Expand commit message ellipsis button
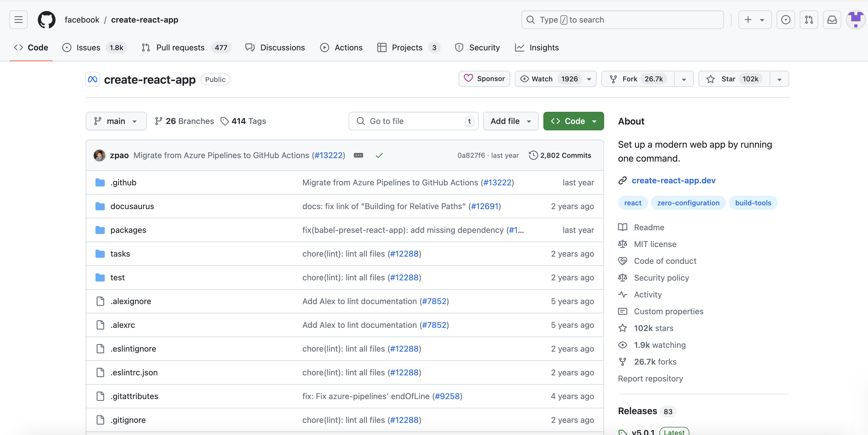 (x=358, y=156)
